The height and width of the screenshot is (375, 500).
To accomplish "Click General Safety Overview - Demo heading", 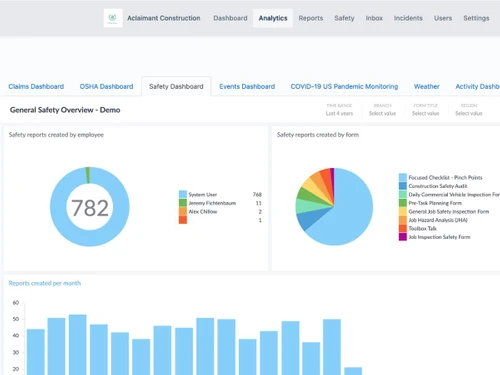I will click(65, 110).
